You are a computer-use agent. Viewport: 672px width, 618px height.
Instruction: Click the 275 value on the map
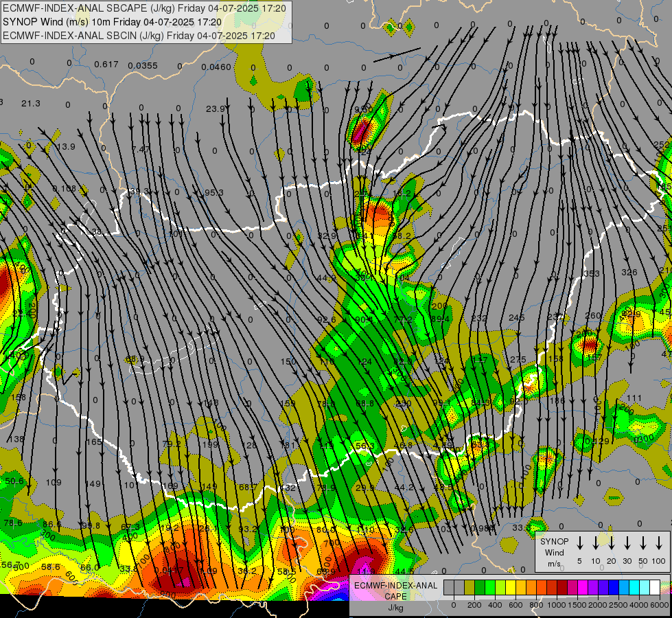(x=518, y=360)
